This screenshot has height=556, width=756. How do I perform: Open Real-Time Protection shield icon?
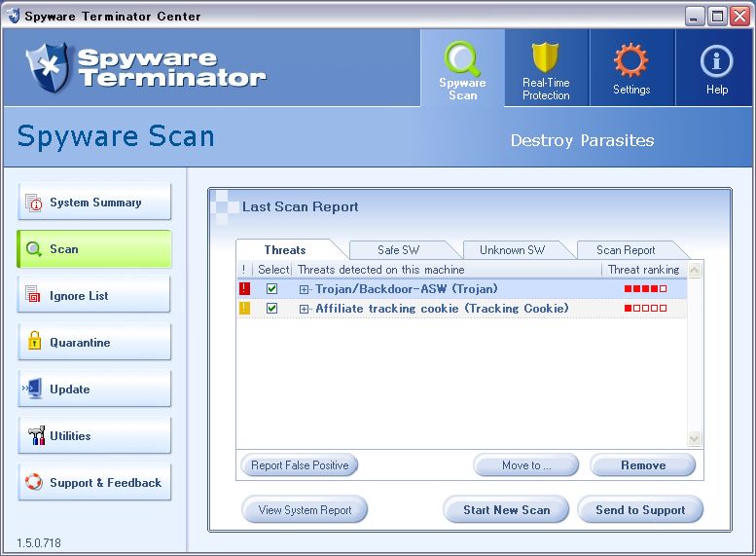point(546,60)
